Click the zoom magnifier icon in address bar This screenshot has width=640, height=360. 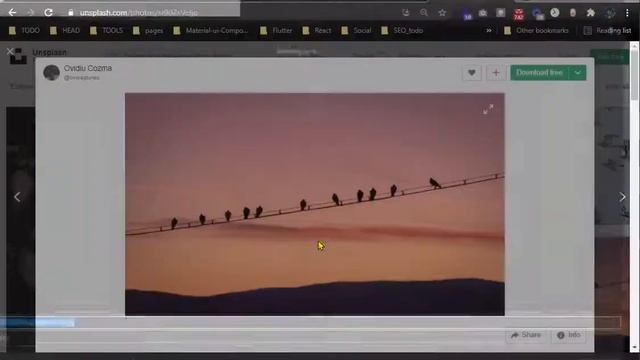coord(424,13)
